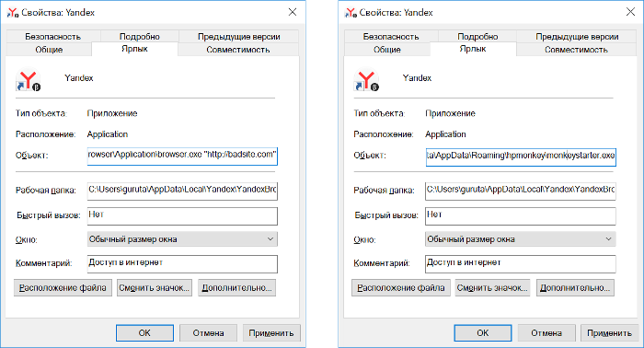Open the Предыдущие версии tab in the left dialog

(x=239, y=36)
